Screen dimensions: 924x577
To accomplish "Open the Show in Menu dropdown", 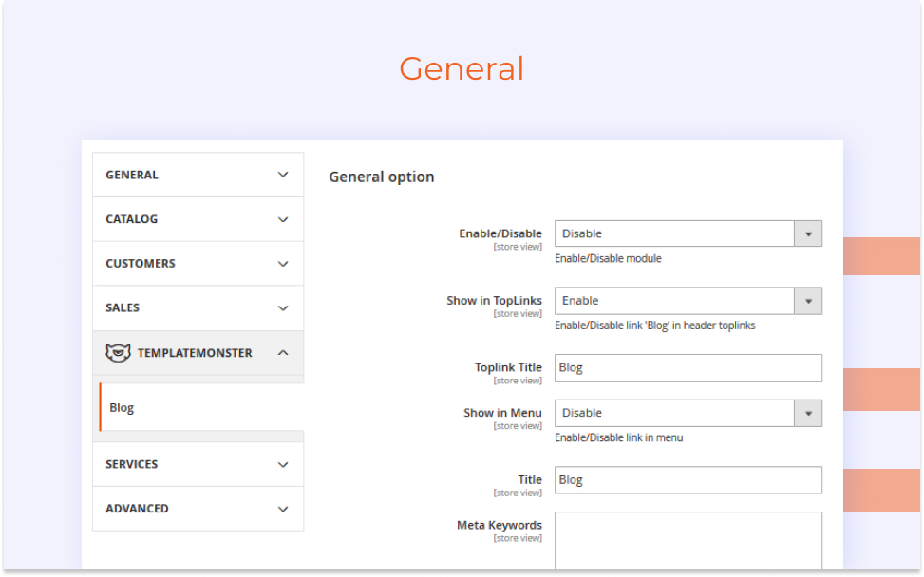I will point(688,414).
